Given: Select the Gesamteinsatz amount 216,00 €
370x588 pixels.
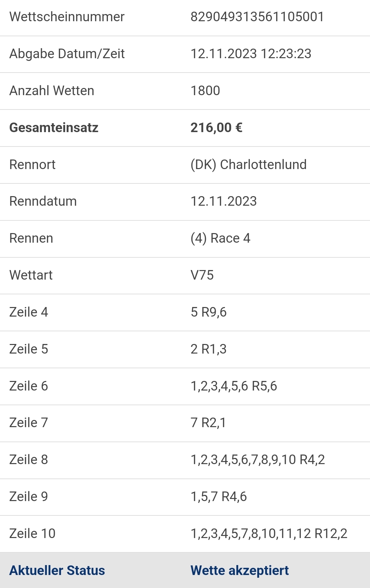Looking at the screenshot, I should pos(216,128).
